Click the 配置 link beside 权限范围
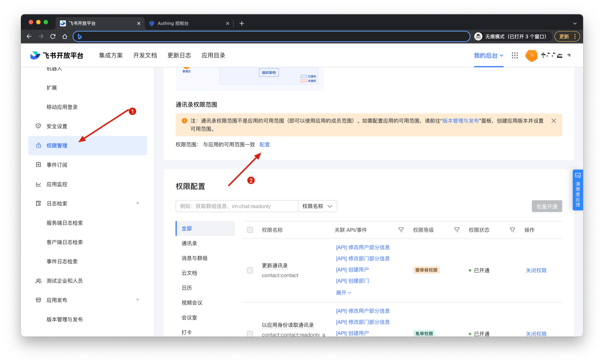This screenshot has width=604, height=364. click(264, 145)
